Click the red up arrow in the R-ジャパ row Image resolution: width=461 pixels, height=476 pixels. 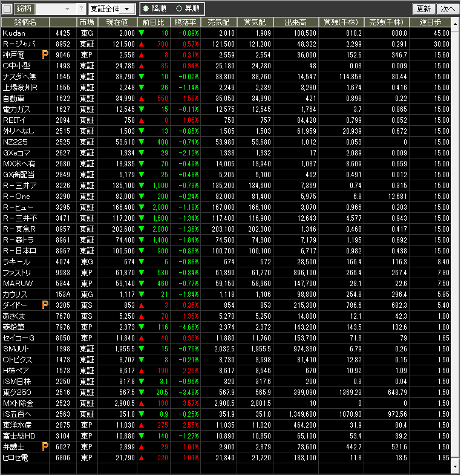pyautogui.click(x=141, y=44)
